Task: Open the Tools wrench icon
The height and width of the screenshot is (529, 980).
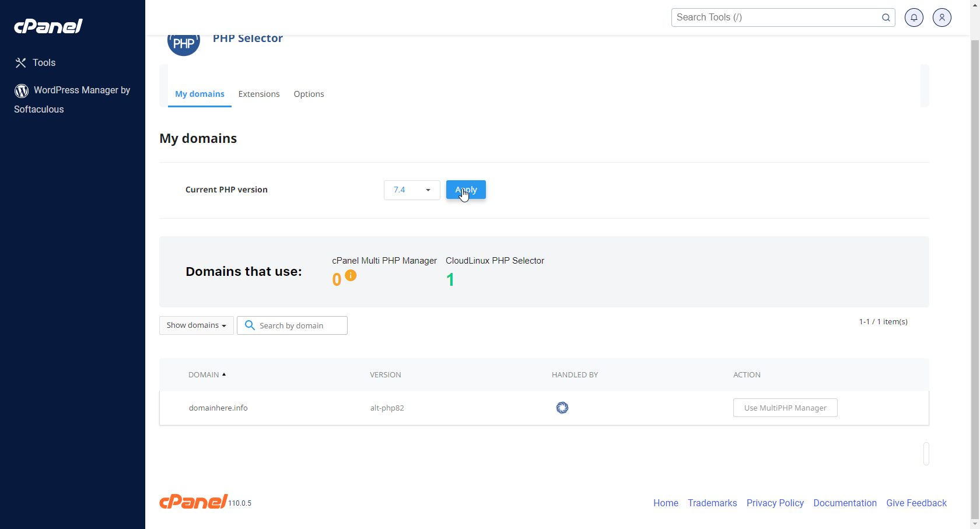Action: pos(21,62)
